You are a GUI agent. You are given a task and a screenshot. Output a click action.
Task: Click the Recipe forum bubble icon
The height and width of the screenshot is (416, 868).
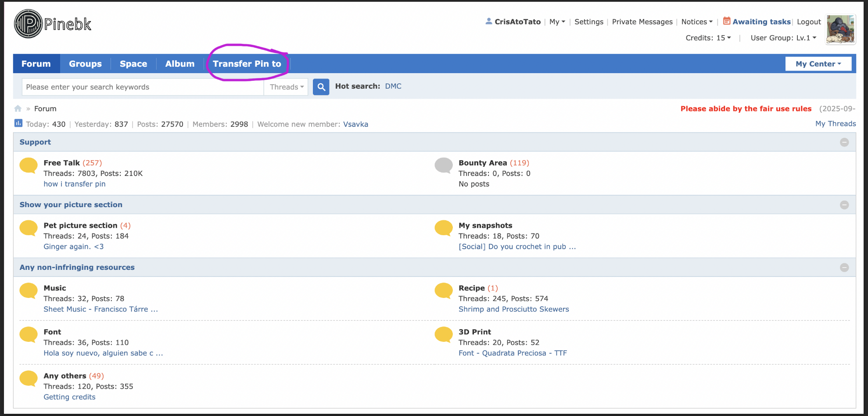(x=444, y=291)
